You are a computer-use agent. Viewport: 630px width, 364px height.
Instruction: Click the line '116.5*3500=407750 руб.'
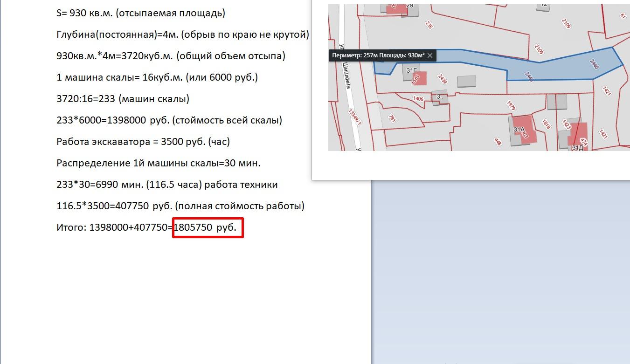coord(180,206)
